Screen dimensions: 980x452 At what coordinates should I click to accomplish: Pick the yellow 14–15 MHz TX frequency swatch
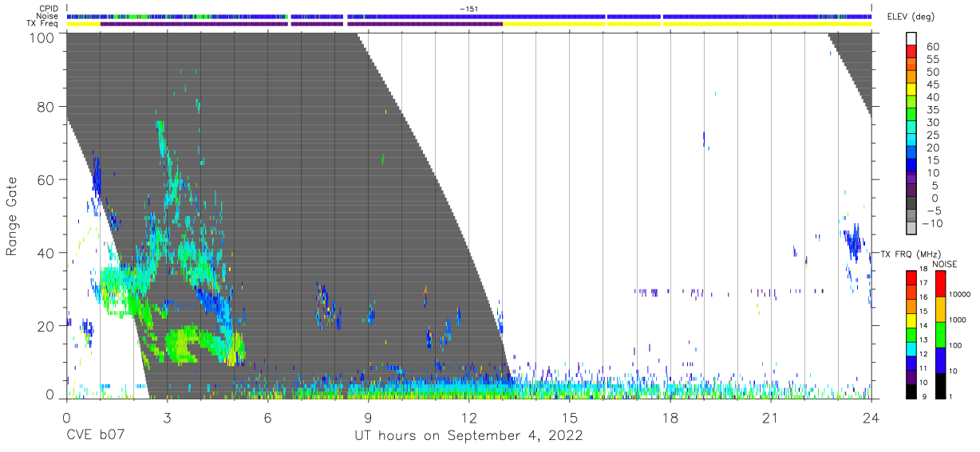click(x=911, y=320)
